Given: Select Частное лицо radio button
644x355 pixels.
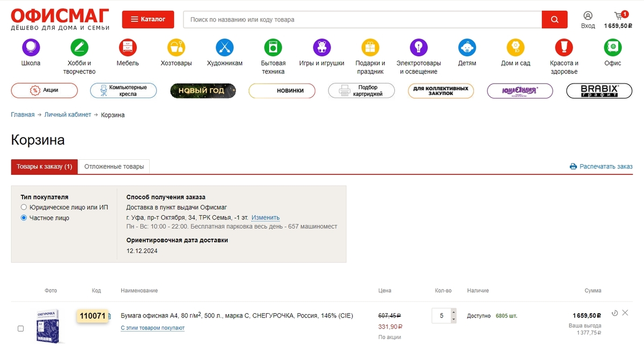Looking at the screenshot, I should [x=24, y=218].
